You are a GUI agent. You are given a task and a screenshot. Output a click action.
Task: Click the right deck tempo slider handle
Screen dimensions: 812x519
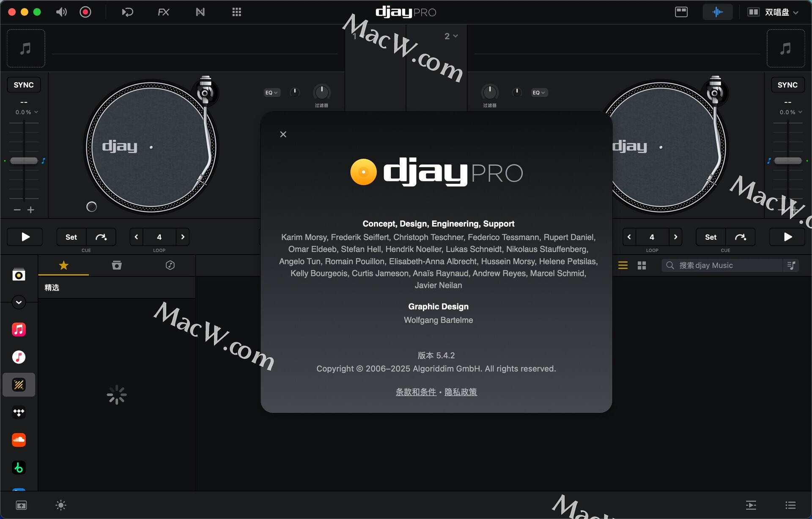tap(788, 161)
